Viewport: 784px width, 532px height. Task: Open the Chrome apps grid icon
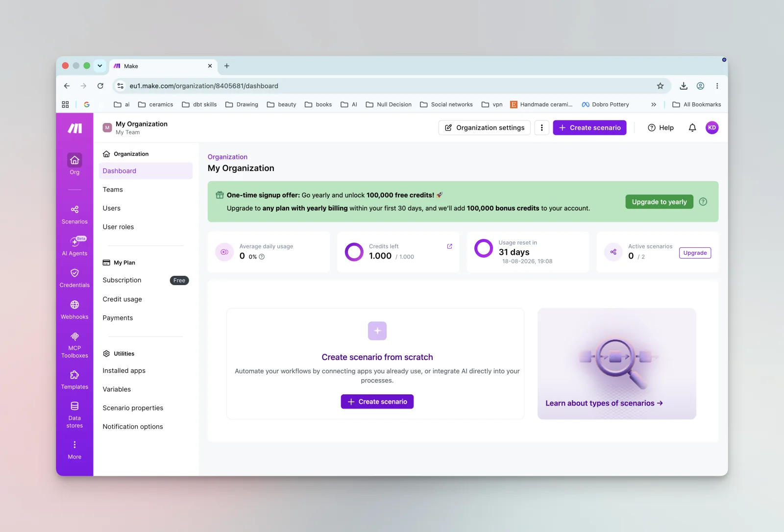coord(65,104)
